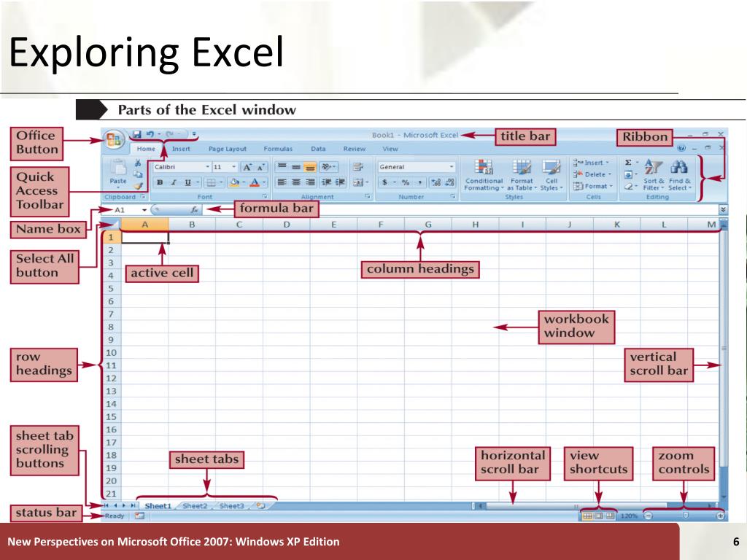Toggle Align Text Left
747x560 pixels.
tap(282, 182)
